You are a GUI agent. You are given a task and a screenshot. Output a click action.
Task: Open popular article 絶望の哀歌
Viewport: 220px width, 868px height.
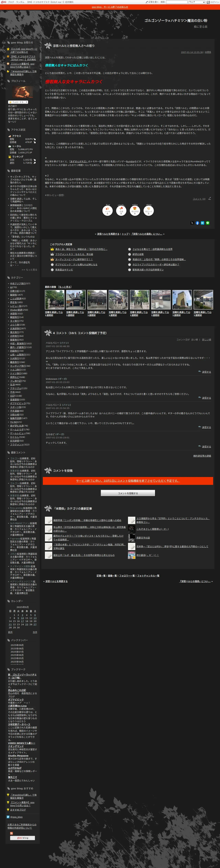tap(138, 254)
